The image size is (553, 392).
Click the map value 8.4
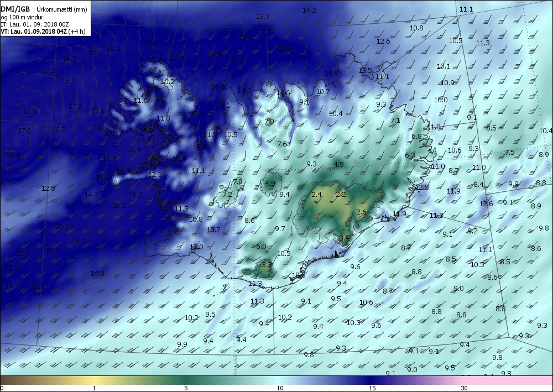[478, 184]
